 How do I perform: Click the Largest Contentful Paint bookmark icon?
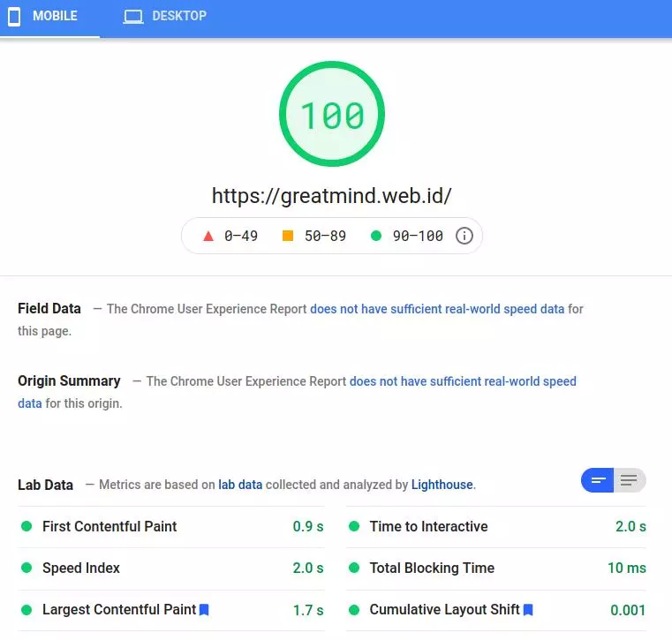[x=205, y=610]
